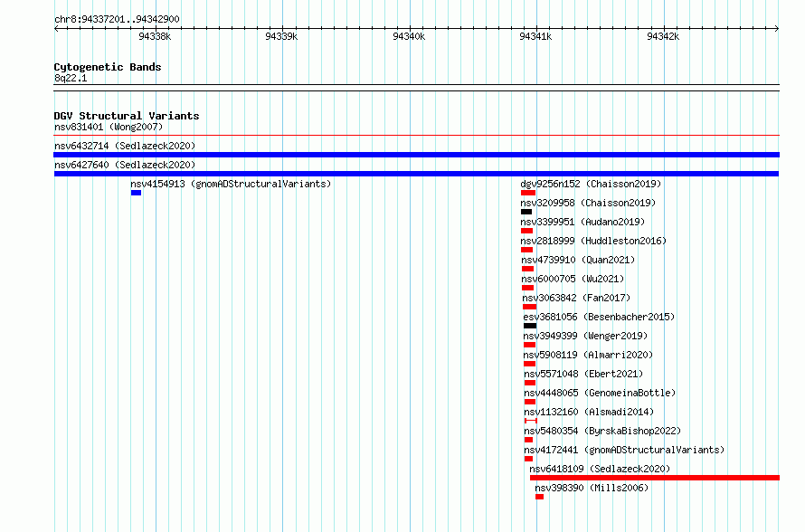Image resolution: width=805 pixels, height=532 pixels.
Task: Click right arrow end of ruler
Action: [777, 28]
